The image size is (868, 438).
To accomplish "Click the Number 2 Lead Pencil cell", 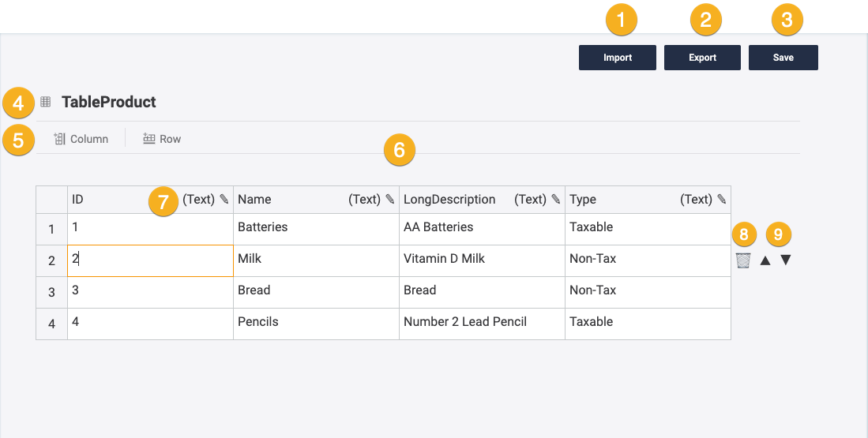I will [482, 323].
